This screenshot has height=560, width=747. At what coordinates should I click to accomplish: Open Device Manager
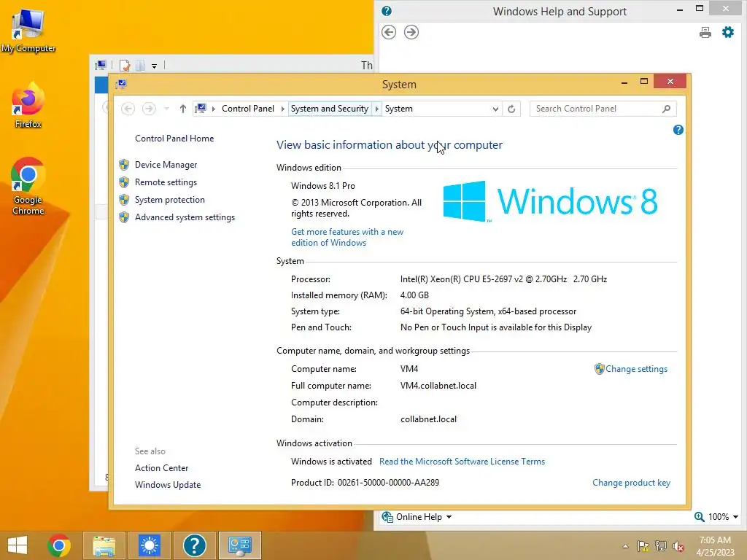(x=166, y=165)
